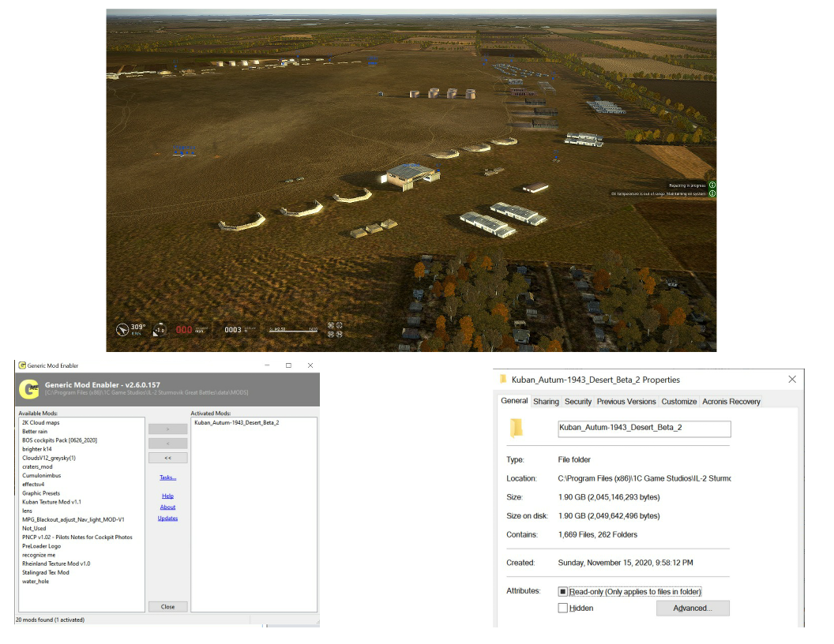Click the Advanced... button in Properties
This screenshot has width=834, height=644.
(693, 608)
